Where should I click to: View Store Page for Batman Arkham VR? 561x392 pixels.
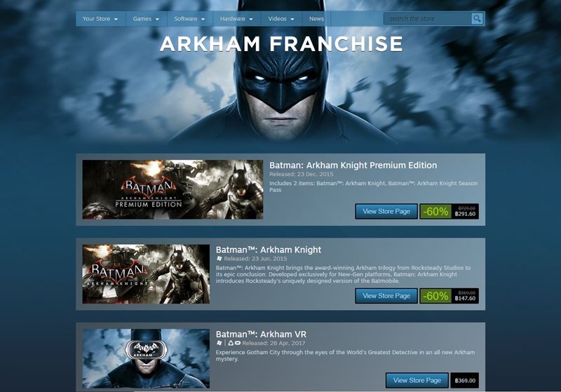click(417, 380)
